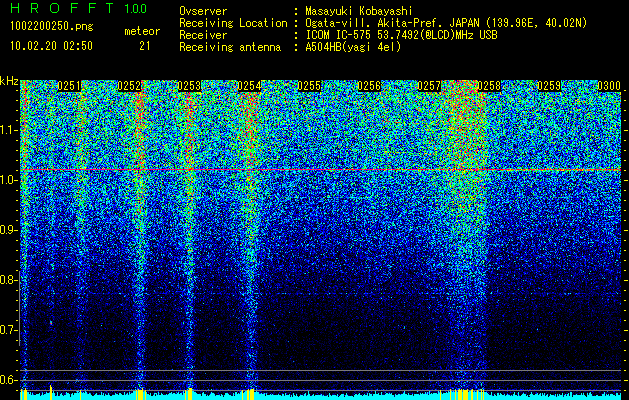Click the 1.0 frequency axis label
Image resolution: width=629 pixels, height=400 pixels.
tap(8, 180)
